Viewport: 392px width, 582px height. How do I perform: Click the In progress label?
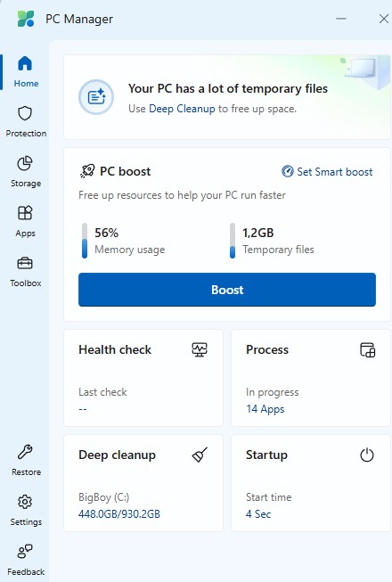[x=273, y=392]
